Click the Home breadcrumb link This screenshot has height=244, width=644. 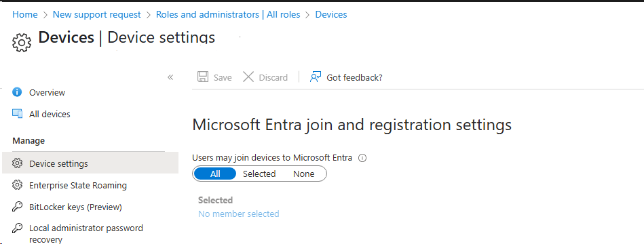25,14
